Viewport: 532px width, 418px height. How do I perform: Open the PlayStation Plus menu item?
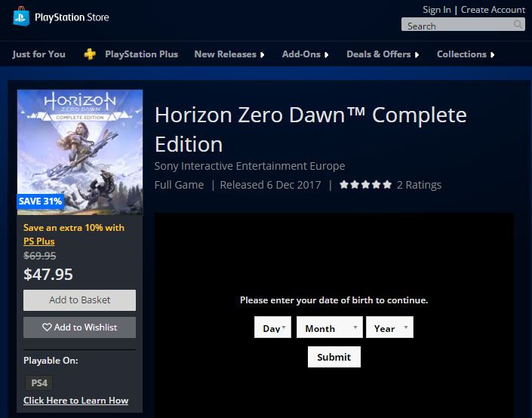coord(141,54)
